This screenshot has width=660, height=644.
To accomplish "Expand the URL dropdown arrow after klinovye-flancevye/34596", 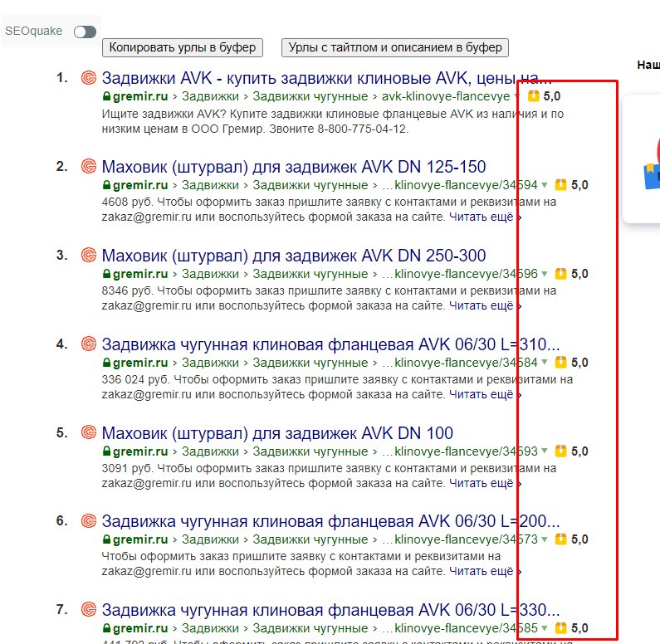I will (x=545, y=274).
